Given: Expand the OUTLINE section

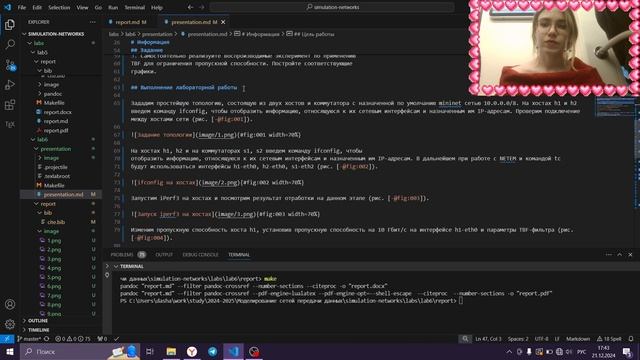Looking at the screenshot, I should (38, 321).
